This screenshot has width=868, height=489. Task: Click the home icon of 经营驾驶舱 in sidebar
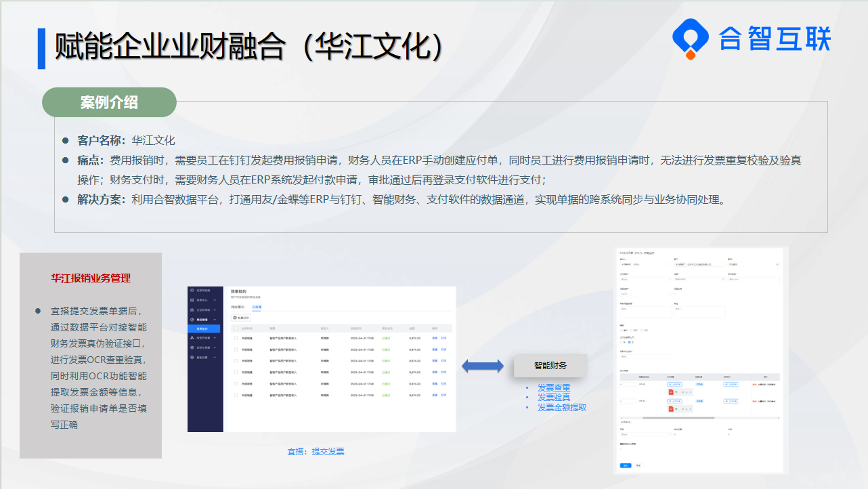192,291
